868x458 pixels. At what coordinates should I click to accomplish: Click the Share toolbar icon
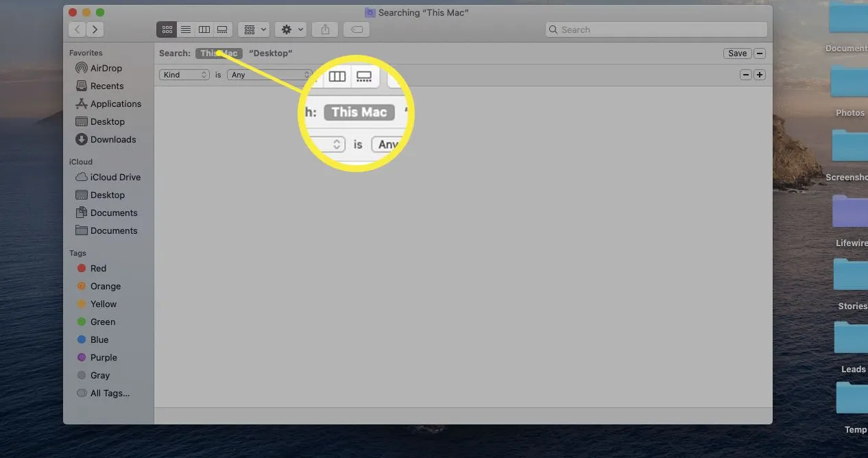pyautogui.click(x=326, y=29)
